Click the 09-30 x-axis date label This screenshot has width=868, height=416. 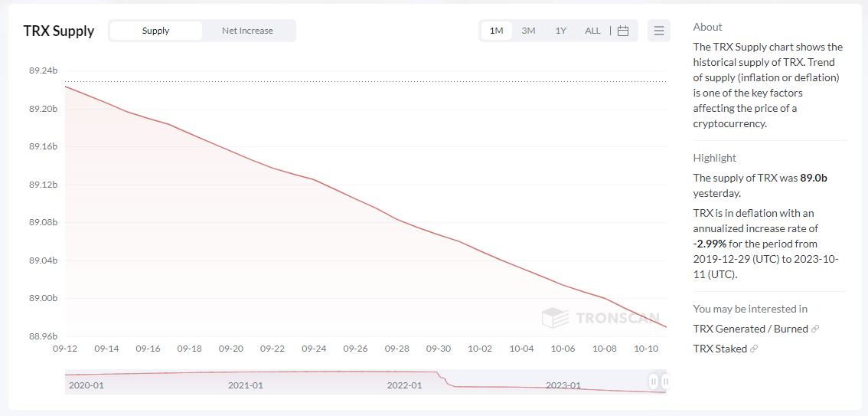(x=439, y=349)
